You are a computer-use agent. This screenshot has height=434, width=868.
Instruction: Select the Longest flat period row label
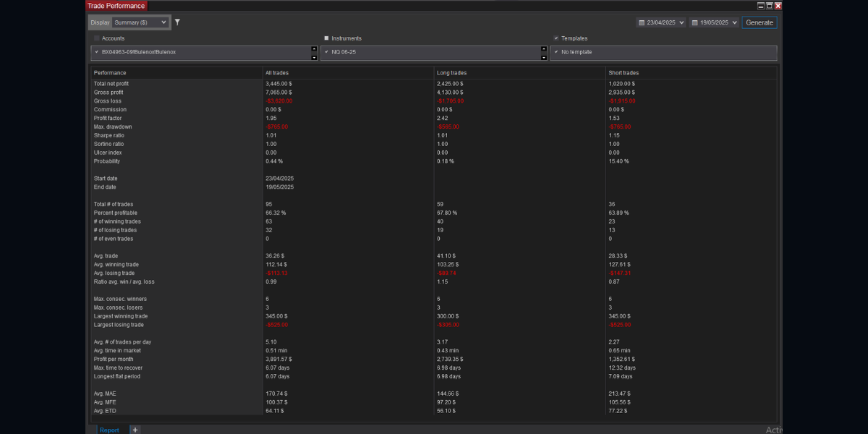point(117,376)
